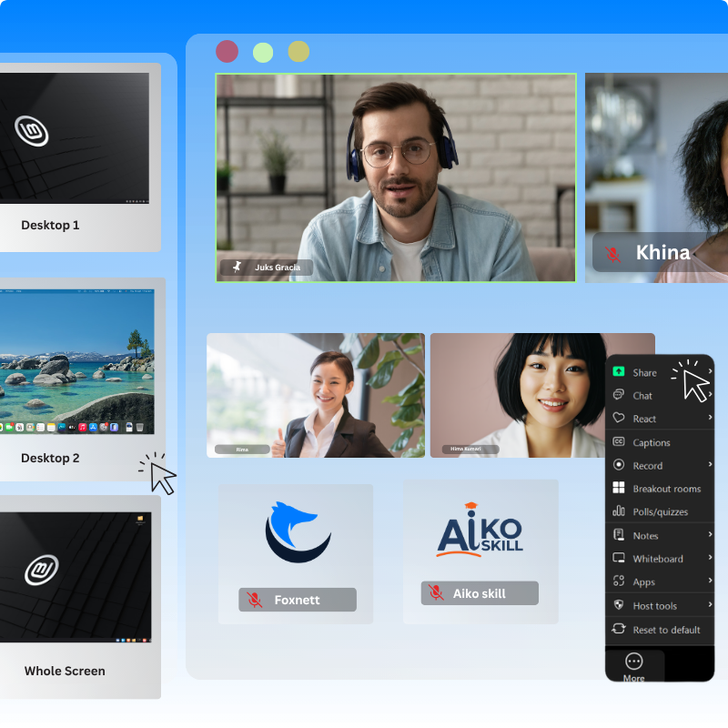Screen dimensions: 728x728
Task: Unmute Juks Gracia's microphone
Action: point(238,268)
